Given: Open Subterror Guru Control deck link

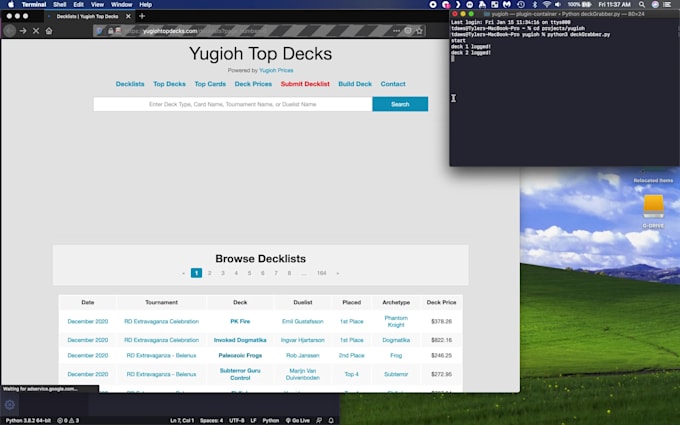Looking at the screenshot, I should [240, 374].
